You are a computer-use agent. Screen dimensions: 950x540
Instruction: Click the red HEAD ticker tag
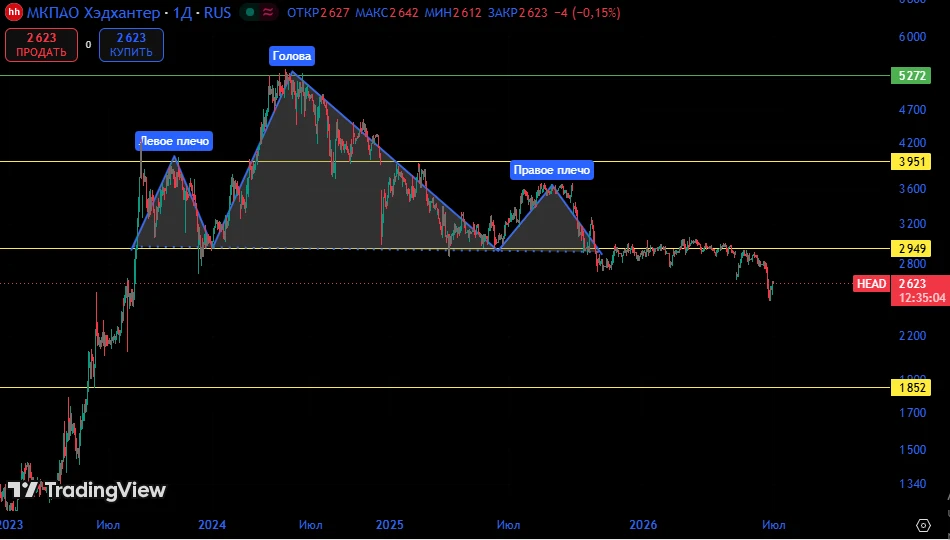pos(871,284)
